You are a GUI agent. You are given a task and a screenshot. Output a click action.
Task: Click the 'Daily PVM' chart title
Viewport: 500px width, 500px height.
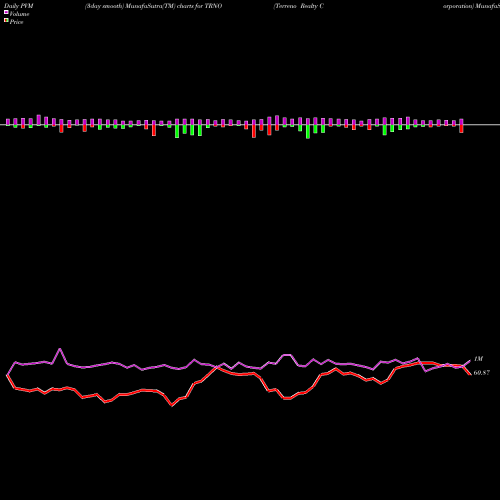(x=19, y=6)
